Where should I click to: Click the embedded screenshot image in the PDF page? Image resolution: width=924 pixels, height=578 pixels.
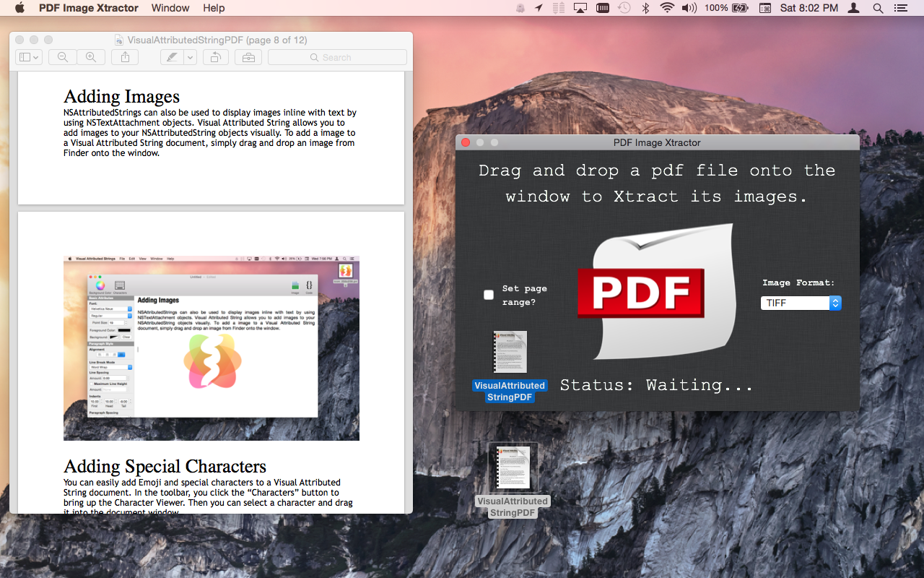(212, 348)
